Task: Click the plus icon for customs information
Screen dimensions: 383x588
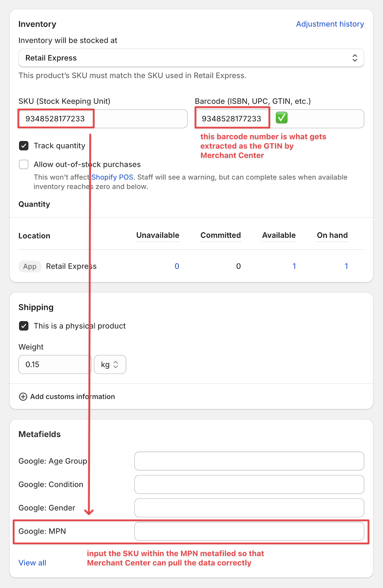Action: pos(23,397)
